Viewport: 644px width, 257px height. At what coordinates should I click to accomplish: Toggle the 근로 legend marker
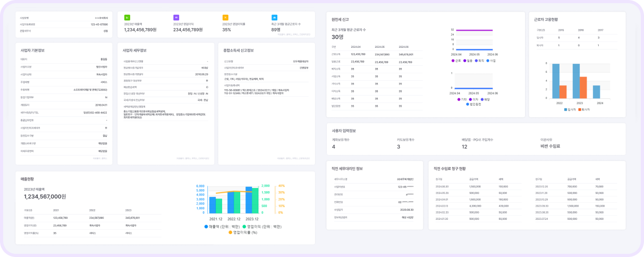[452, 61]
